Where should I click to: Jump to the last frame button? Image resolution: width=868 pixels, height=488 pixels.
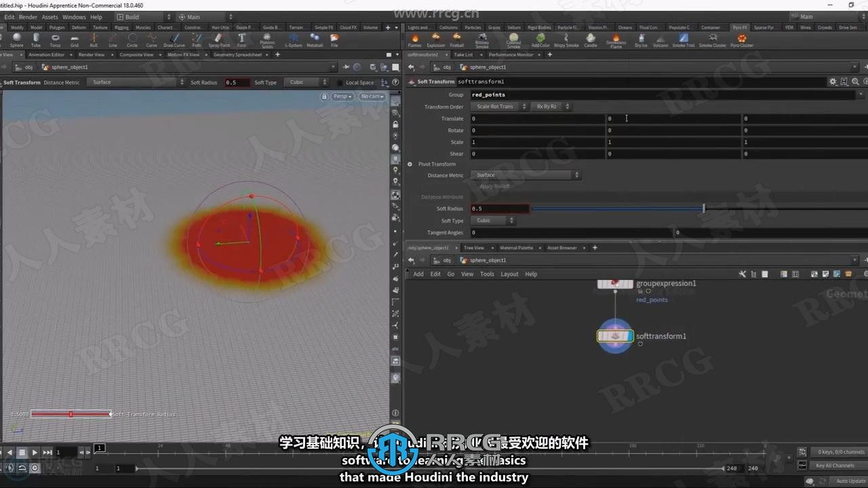47,452
